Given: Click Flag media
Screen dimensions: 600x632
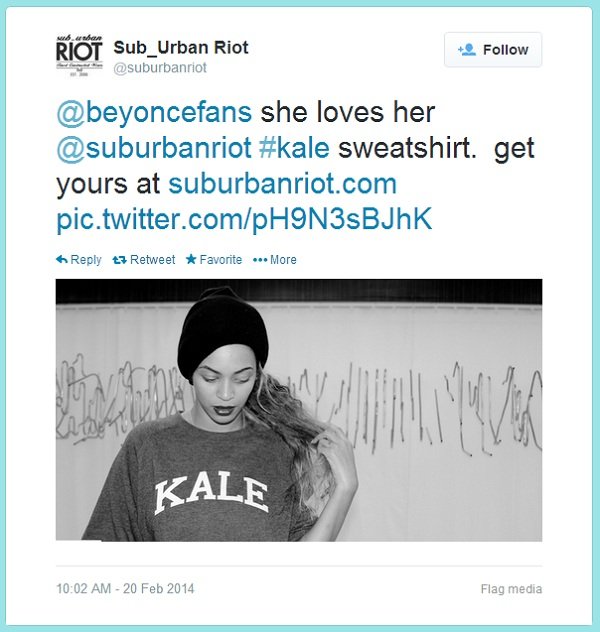Looking at the screenshot, I should coord(511,589).
